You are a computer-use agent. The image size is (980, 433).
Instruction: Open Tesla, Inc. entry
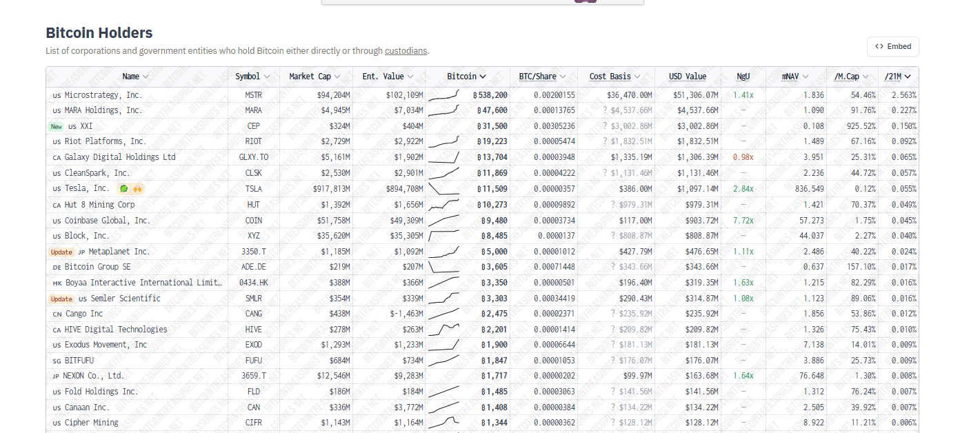[86, 188]
